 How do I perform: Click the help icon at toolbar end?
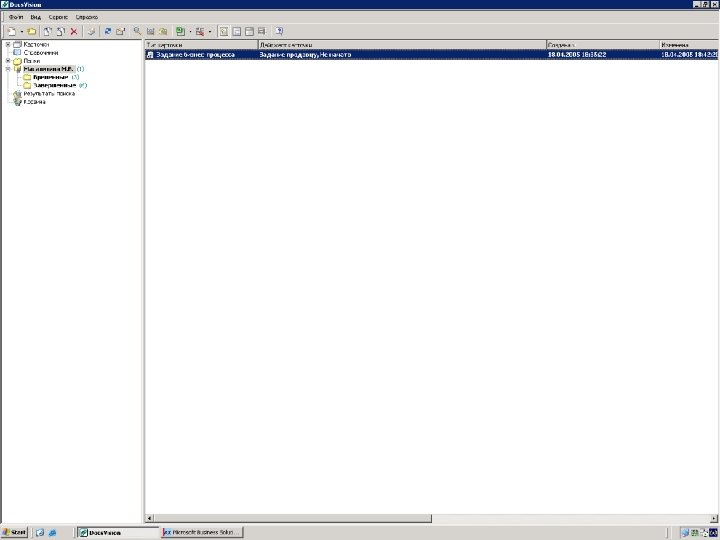(279, 31)
